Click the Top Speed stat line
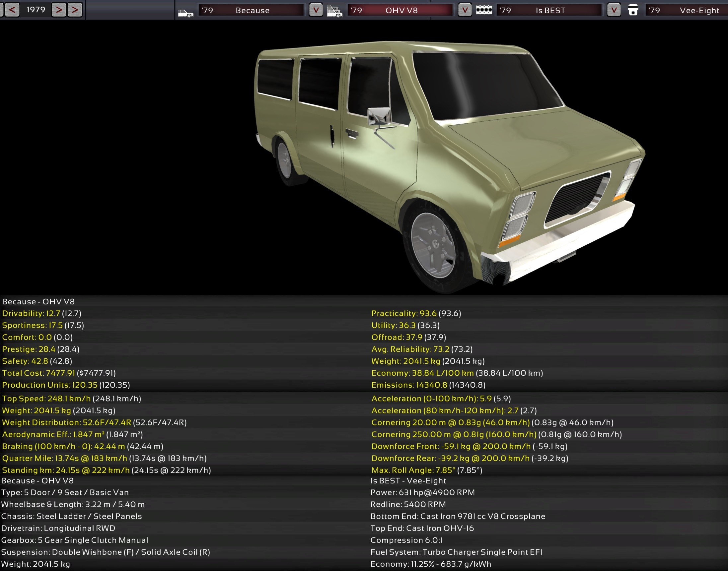The height and width of the screenshot is (571, 728). 71,399
